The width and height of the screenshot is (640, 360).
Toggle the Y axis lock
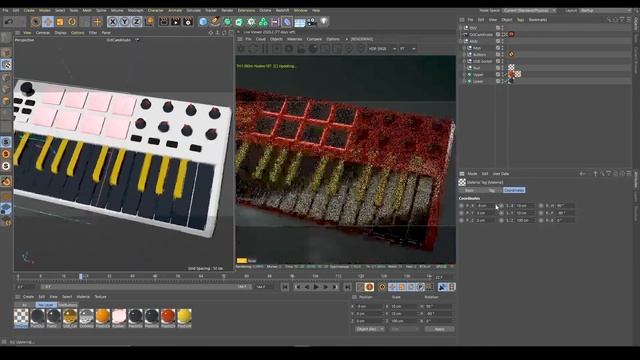124,22
